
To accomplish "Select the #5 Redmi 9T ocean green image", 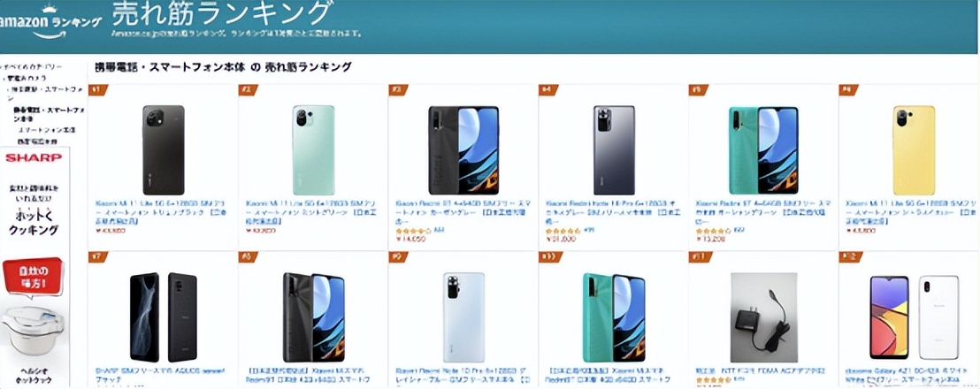I will click(x=763, y=150).
